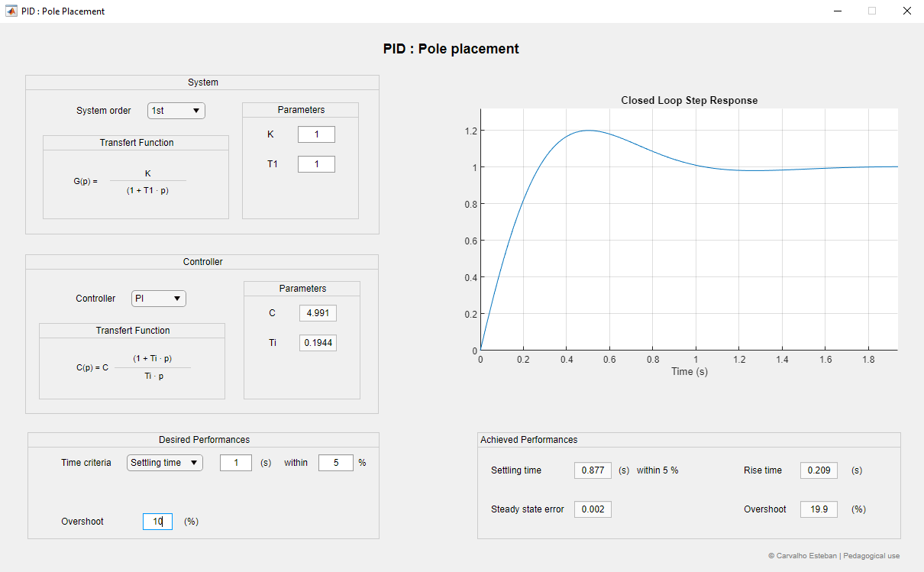The width and height of the screenshot is (924, 572).
Task: Click the settling time value field
Action: coord(236,463)
